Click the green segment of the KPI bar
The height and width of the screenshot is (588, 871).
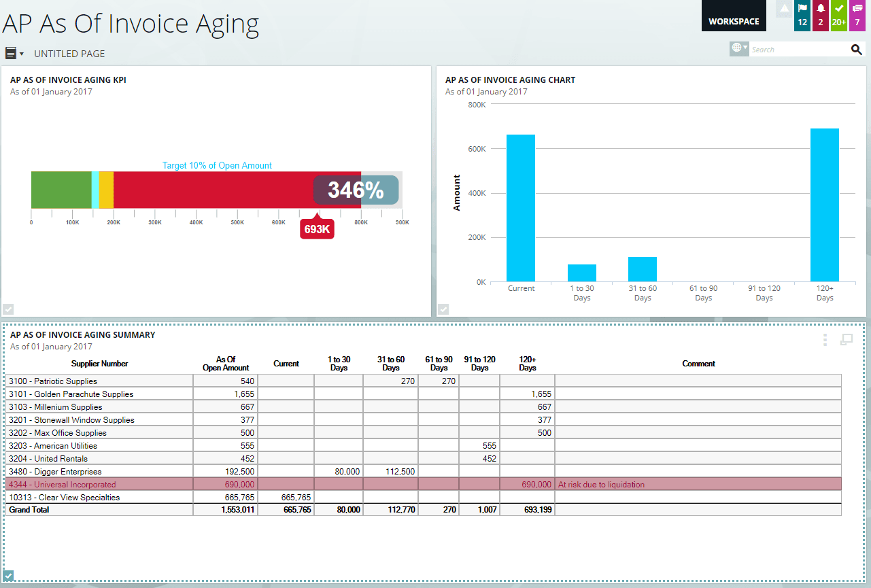tap(61, 190)
